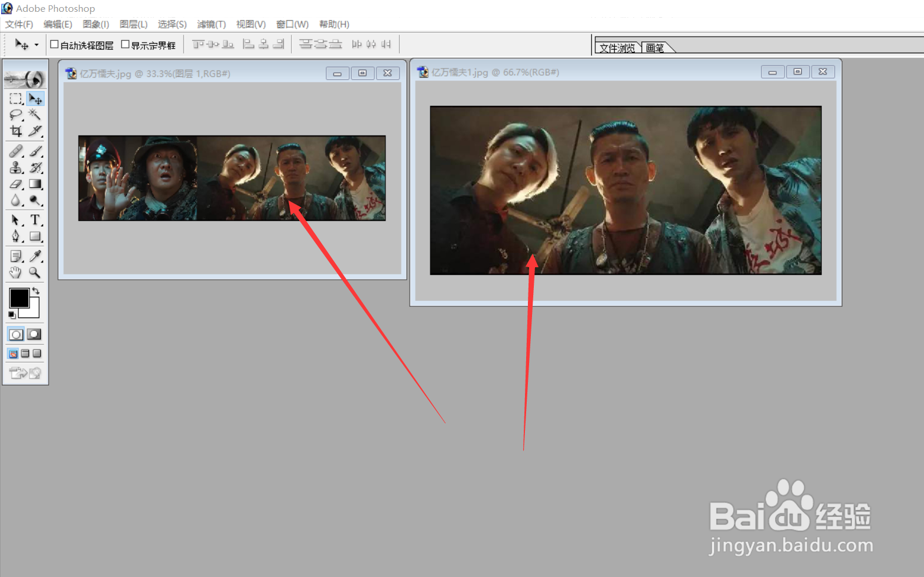Screen dimensions: 924x577
Task: Click distribute top edges icon
Action: pyautogui.click(x=306, y=44)
